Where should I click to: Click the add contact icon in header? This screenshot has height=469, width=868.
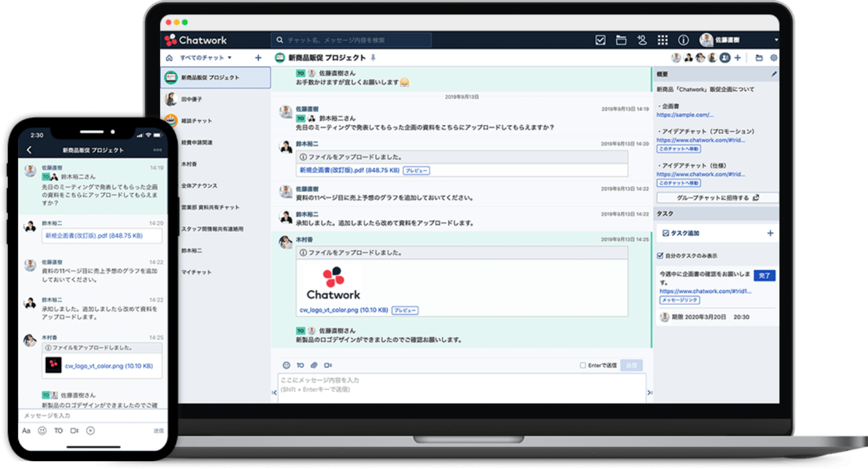642,40
